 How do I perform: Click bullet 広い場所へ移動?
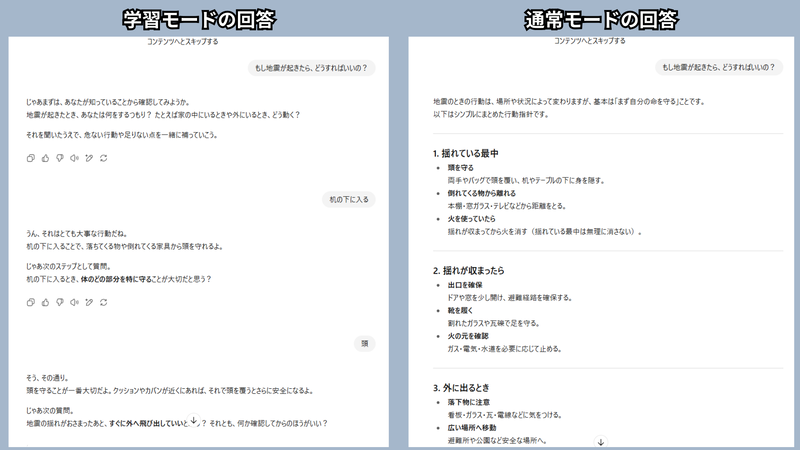pyautogui.click(x=471, y=428)
